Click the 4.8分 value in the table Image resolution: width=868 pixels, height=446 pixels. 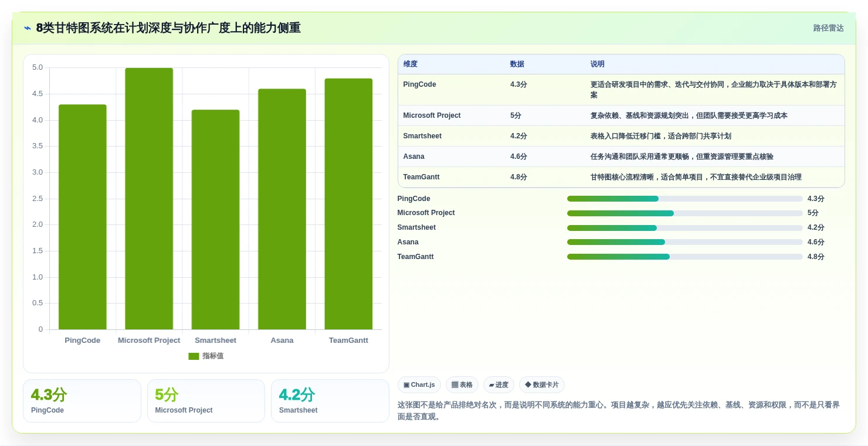(518, 177)
